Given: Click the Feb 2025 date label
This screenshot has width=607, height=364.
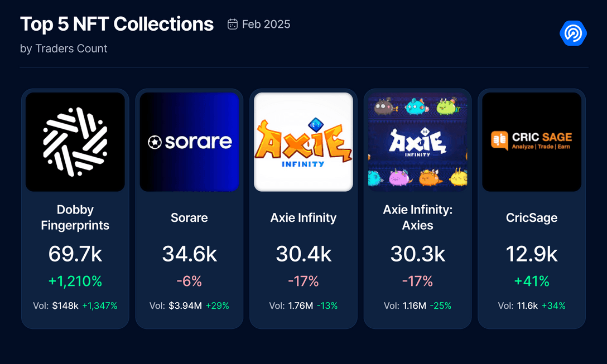Looking at the screenshot, I should click(x=266, y=24).
